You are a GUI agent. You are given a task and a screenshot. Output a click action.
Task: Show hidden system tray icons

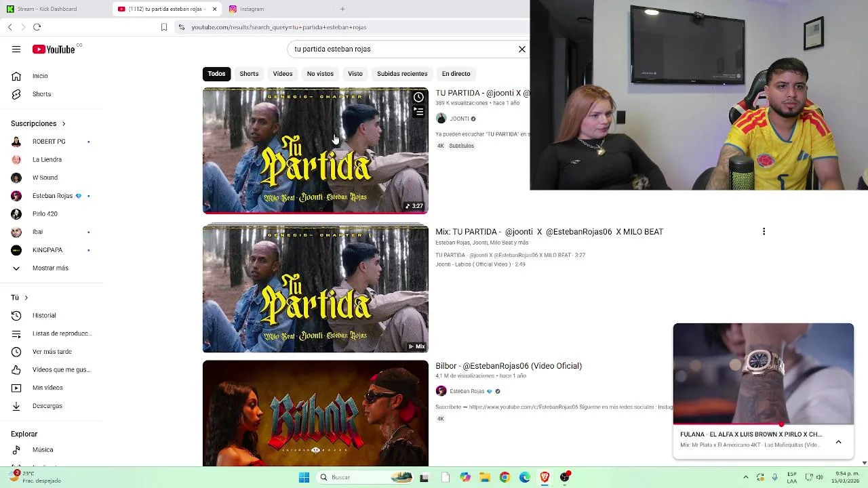coord(746,477)
